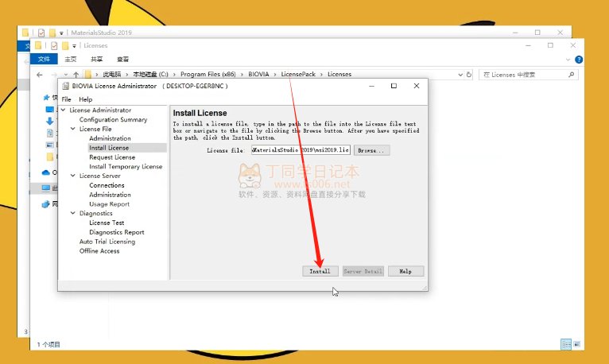This screenshot has height=364, width=609.
Task: Click LicensePack breadcrumb in address bar
Action: [298, 74]
